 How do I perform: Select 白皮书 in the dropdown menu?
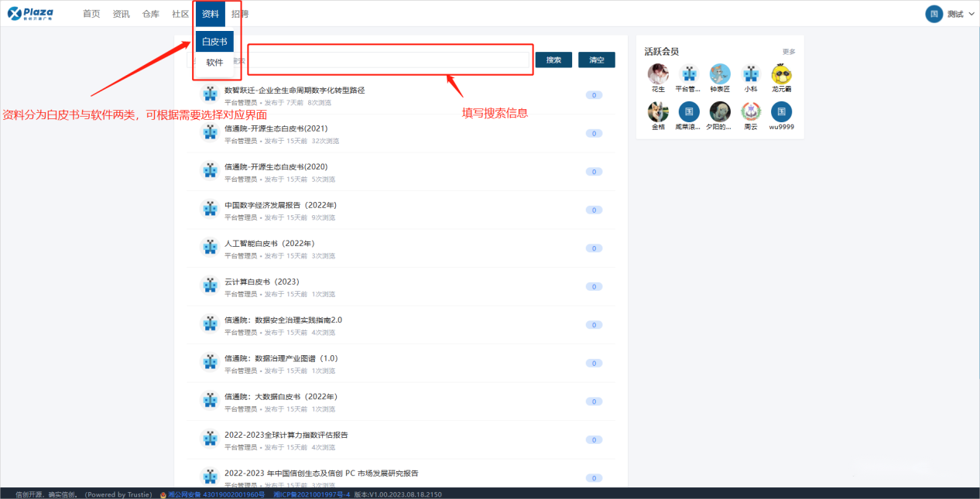click(214, 42)
